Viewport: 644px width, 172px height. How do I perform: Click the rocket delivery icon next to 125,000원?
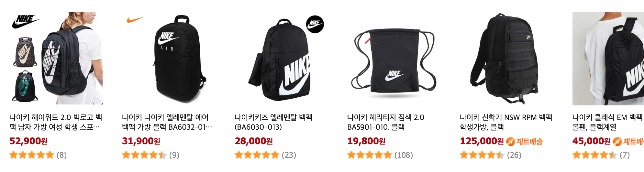510,142
